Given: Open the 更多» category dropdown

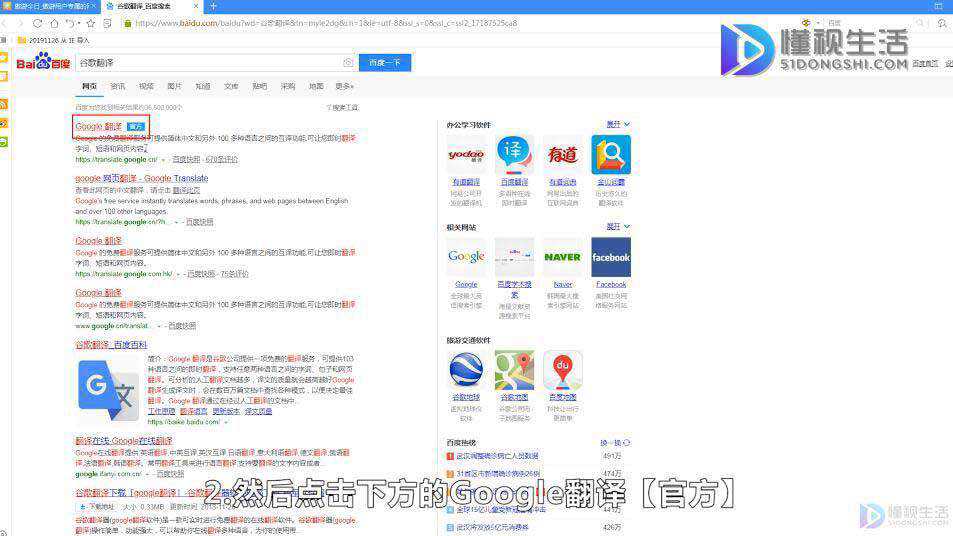Looking at the screenshot, I should pos(344,86).
